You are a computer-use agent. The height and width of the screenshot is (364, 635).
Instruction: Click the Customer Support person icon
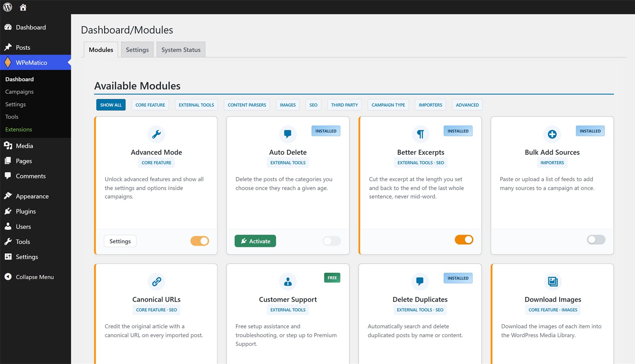click(x=288, y=281)
